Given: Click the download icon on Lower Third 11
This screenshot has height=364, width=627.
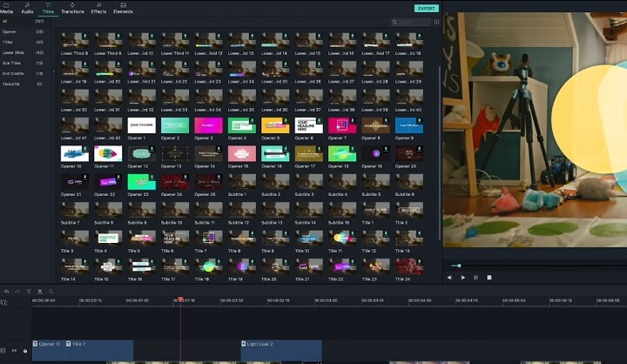Looking at the screenshot, I should point(185,36).
